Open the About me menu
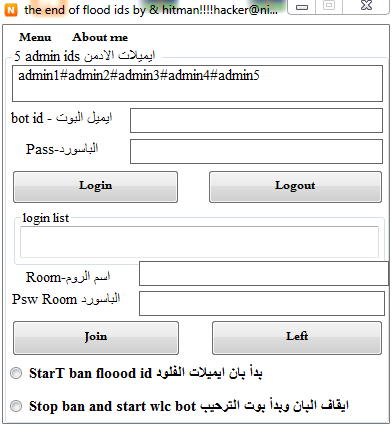The height and width of the screenshot is (426, 392). pyautogui.click(x=100, y=37)
